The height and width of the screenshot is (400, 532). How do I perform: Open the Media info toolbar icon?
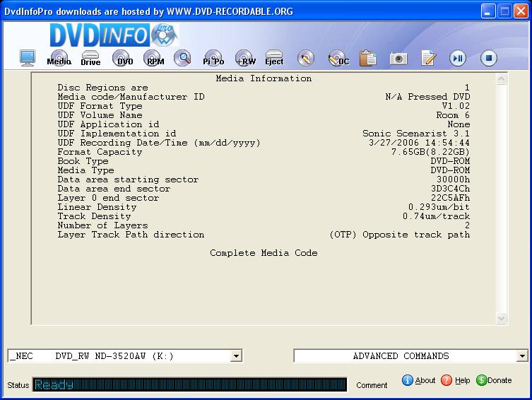pyautogui.click(x=59, y=58)
